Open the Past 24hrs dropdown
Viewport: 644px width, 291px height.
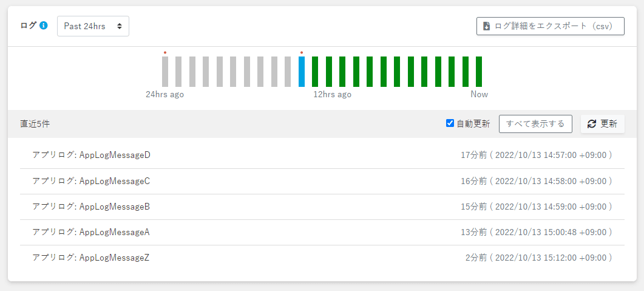click(93, 26)
